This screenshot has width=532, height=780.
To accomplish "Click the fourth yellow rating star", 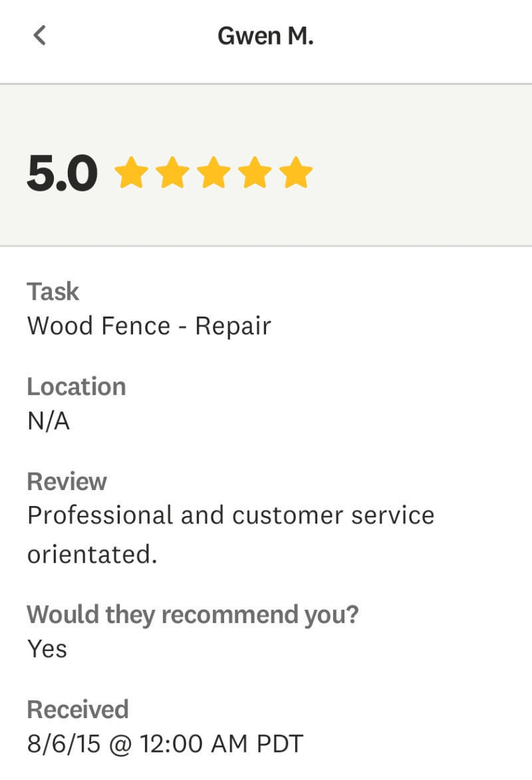I will click(x=255, y=173).
